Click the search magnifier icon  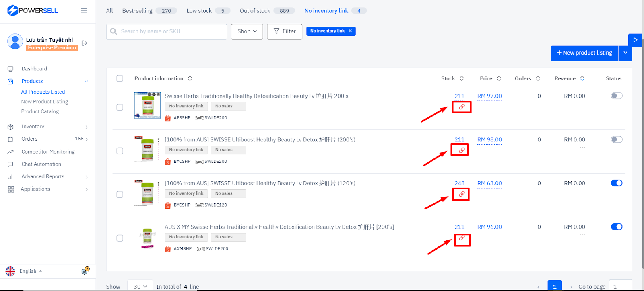point(114,31)
